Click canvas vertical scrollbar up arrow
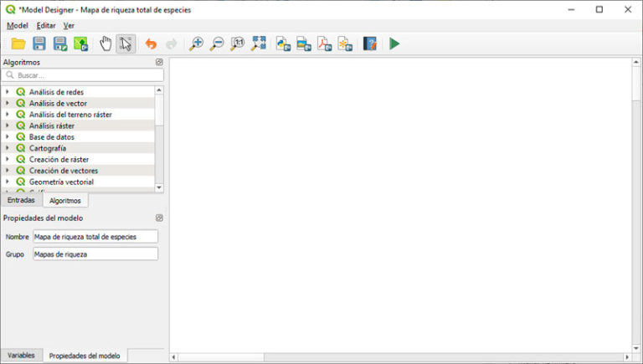 635,62
